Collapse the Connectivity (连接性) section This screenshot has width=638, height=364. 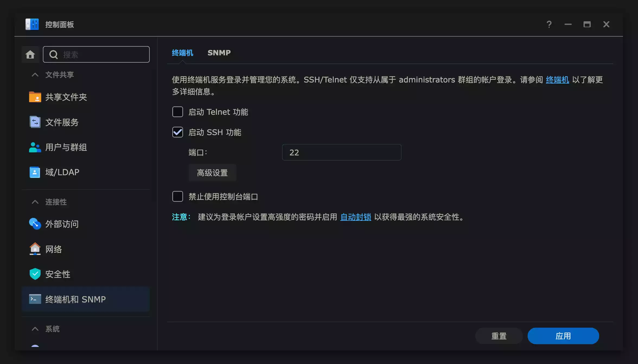tap(35, 202)
